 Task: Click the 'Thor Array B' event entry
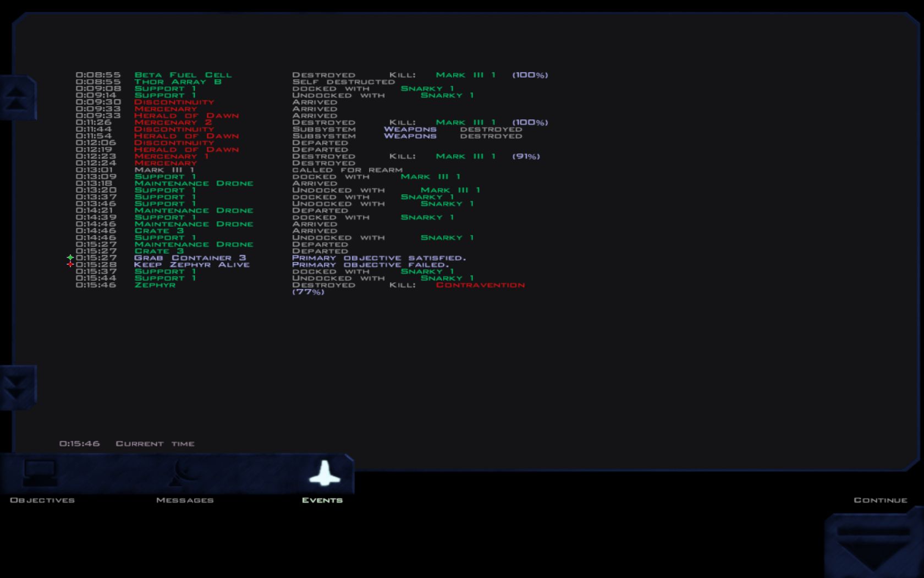pos(178,81)
